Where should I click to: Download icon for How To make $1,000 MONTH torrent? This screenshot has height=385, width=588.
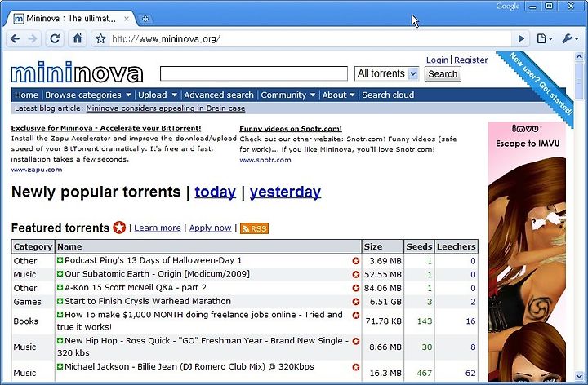tap(60, 315)
